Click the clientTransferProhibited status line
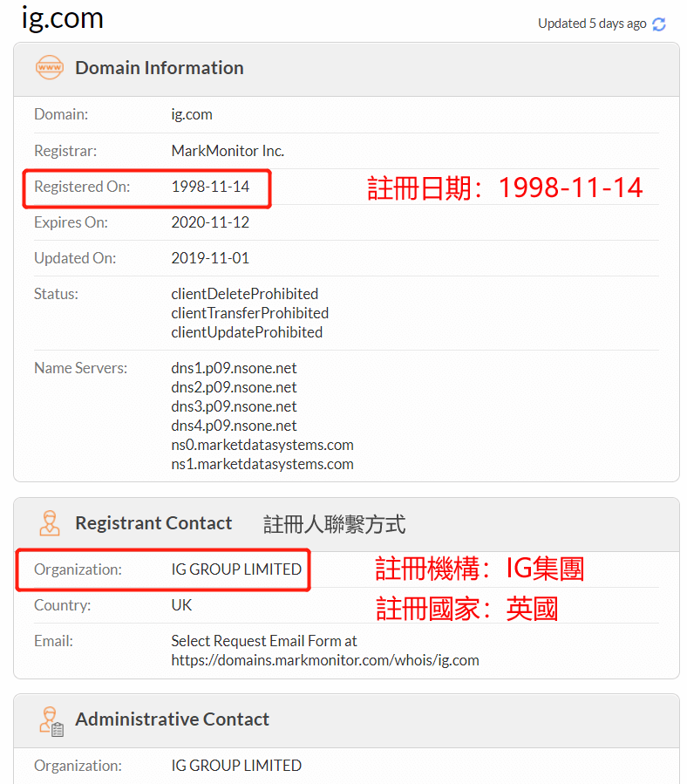This screenshot has width=687, height=784. pos(250,313)
